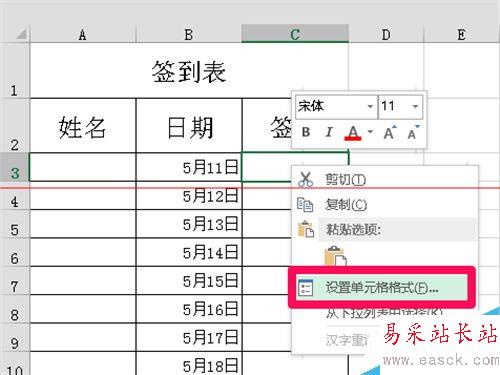Viewport: 500px width, 375px height.
Task: Click the format cells icon
Action: click(x=305, y=288)
